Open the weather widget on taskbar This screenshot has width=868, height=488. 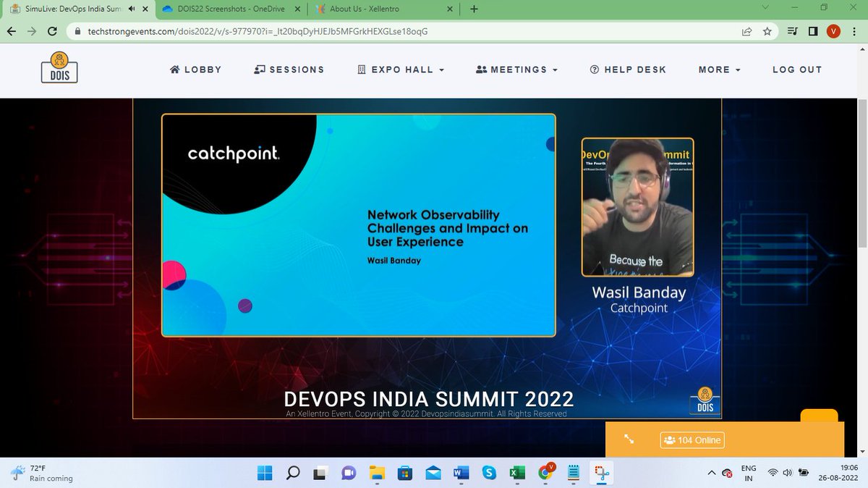coord(42,473)
